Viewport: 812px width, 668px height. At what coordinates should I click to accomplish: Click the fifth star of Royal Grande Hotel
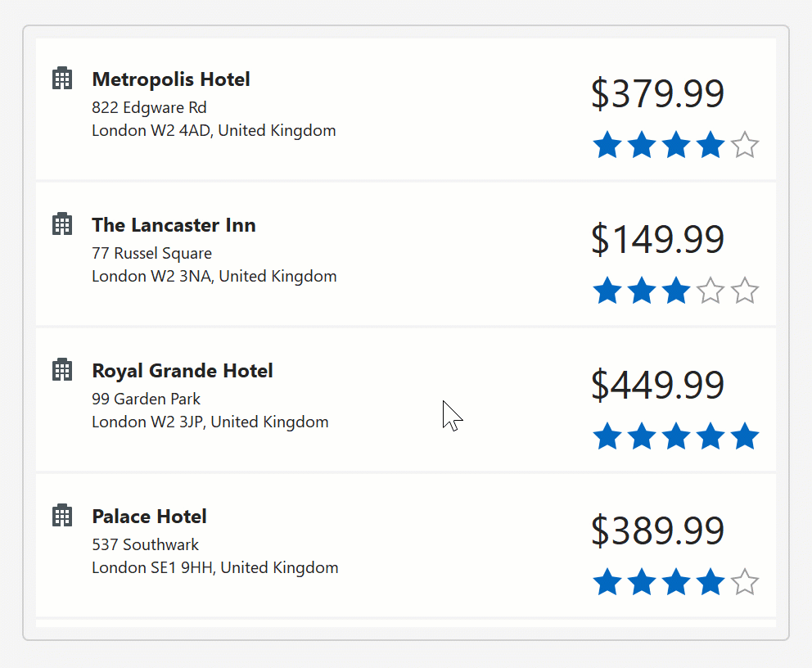[x=744, y=436]
